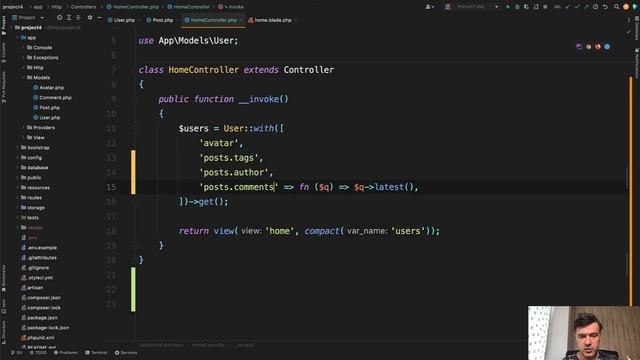The height and width of the screenshot is (360, 640).
Task: Open preview in Firefox browser icon
Action: click(x=598, y=47)
